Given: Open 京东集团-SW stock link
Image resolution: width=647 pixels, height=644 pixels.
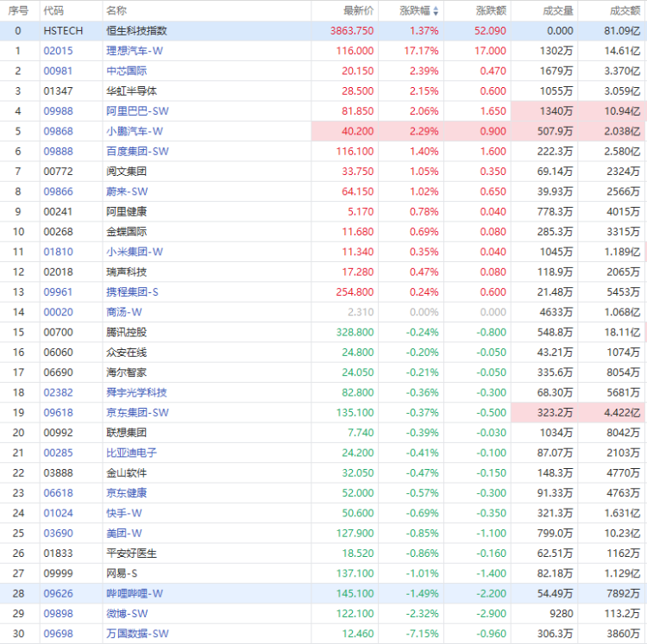Looking at the screenshot, I should [x=137, y=413].
